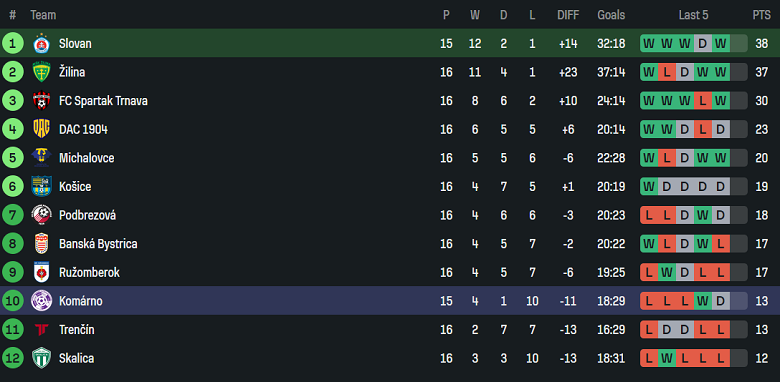780x382 pixels.
Task: Click the Goals column header
Action: pyautogui.click(x=611, y=15)
